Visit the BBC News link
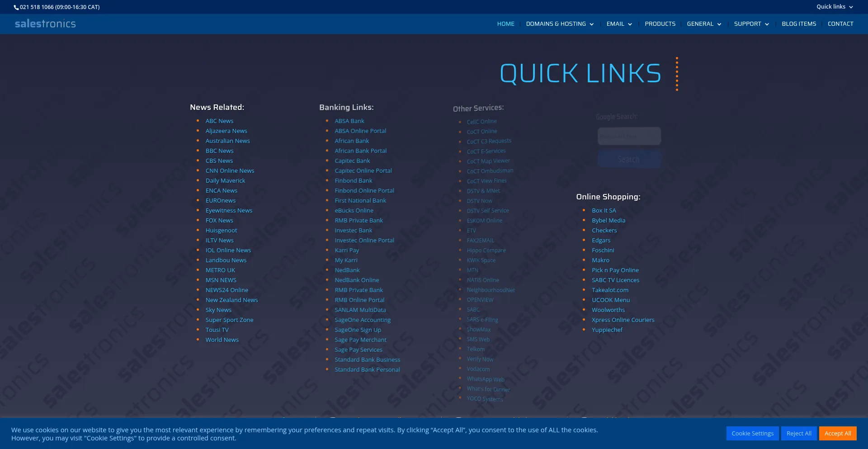The height and width of the screenshot is (449, 868). click(x=220, y=151)
